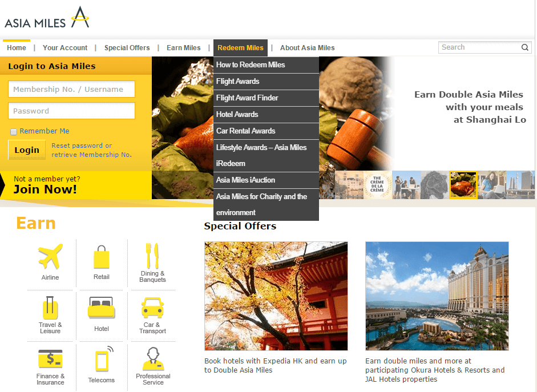Open the Travel & Leisure luggage icon
The width and height of the screenshot is (537, 392).
click(50, 308)
